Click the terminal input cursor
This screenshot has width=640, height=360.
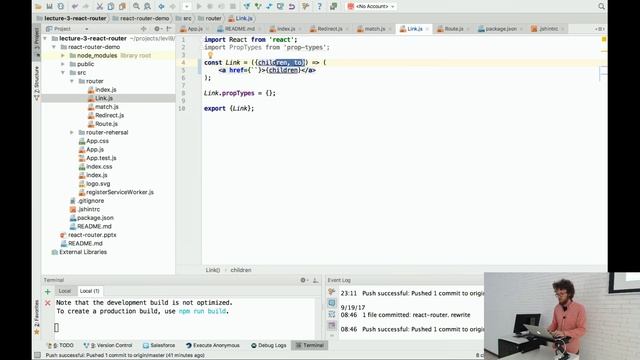[56, 327]
